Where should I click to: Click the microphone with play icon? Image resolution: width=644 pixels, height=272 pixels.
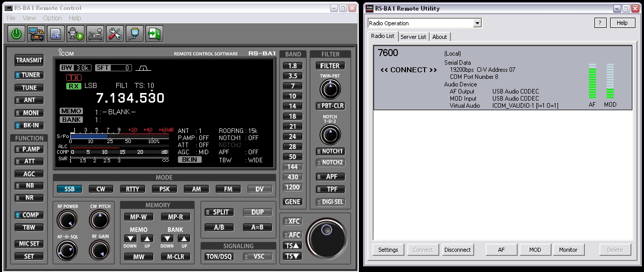click(75, 34)
